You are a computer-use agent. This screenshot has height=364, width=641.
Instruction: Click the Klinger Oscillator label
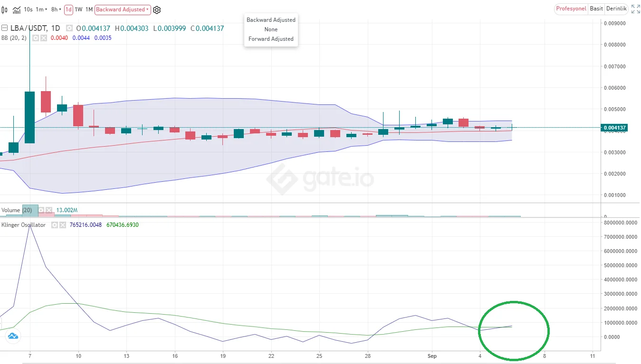click(x=24, y=225)
